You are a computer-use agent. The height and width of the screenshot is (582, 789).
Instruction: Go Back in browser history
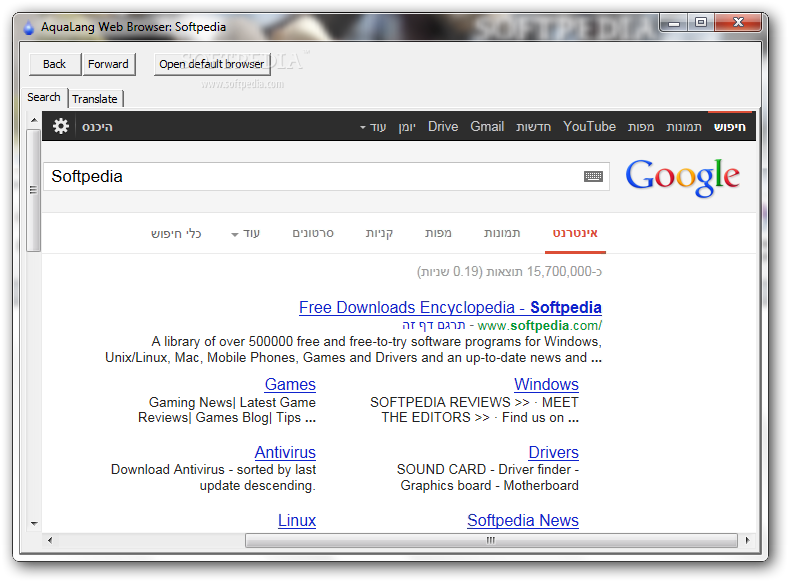click(54, 64)
